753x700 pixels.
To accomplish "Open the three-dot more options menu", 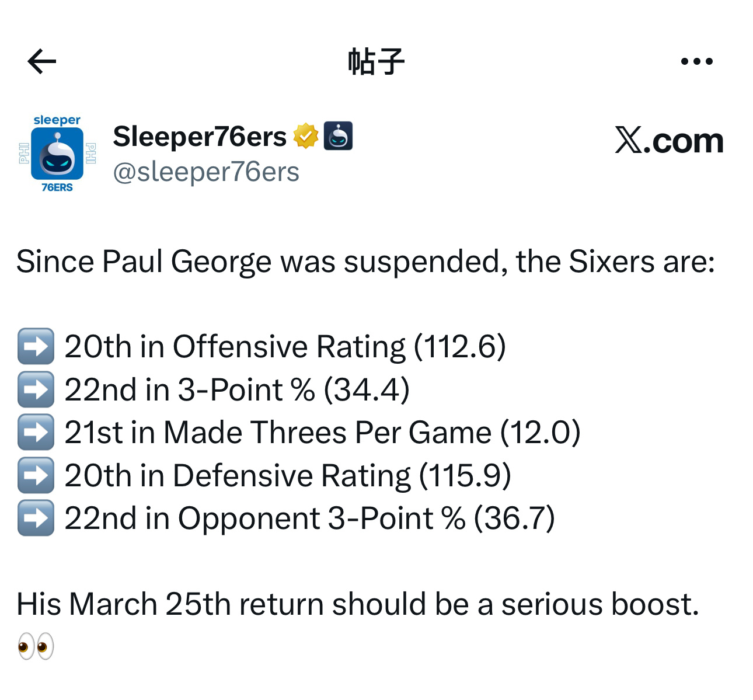I will click(x=696, y=61).
